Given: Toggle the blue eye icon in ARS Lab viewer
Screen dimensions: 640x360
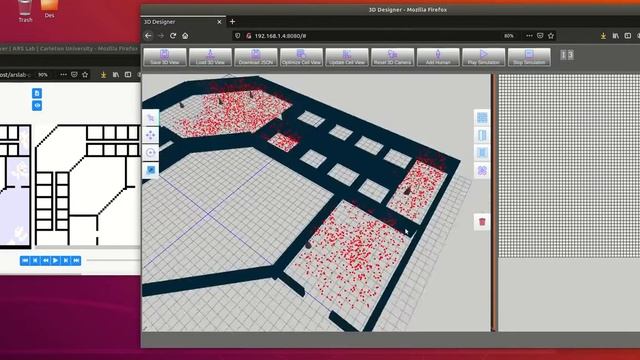Looking at the screenshot, I should pos(37,106).
